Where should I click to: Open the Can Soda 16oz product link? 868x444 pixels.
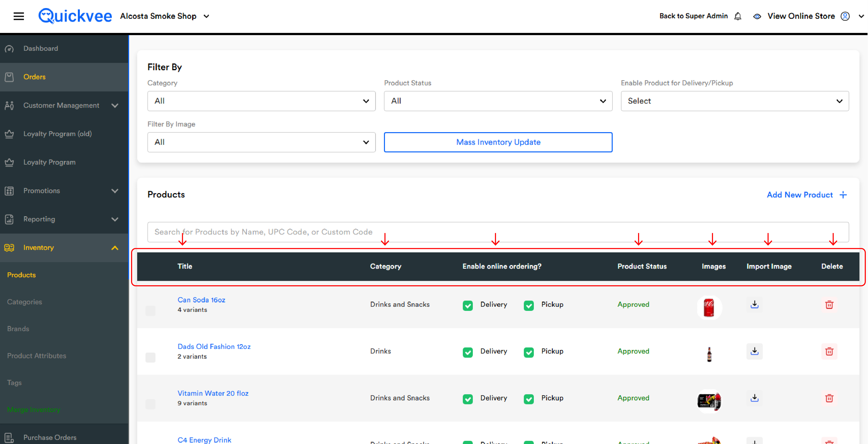[x=201, y=300]
